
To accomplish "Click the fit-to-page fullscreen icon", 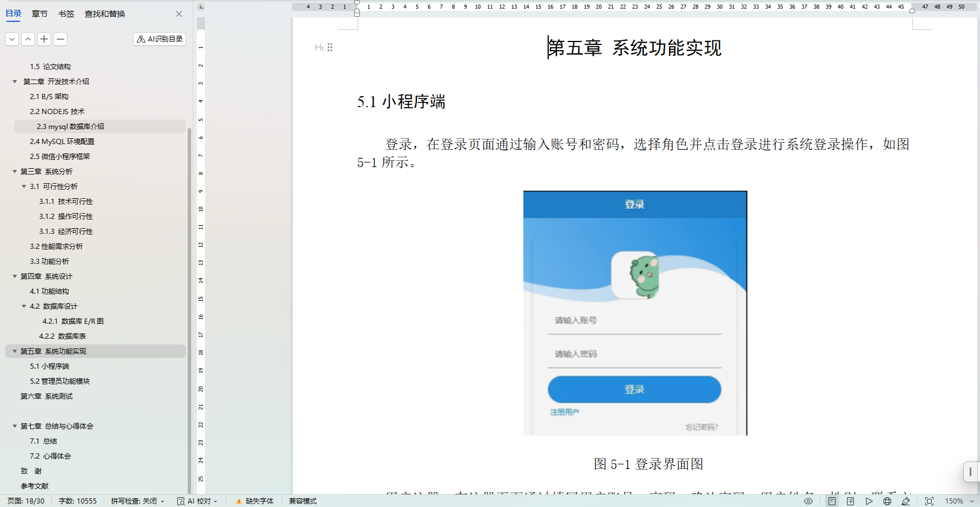I will [929, 501].
